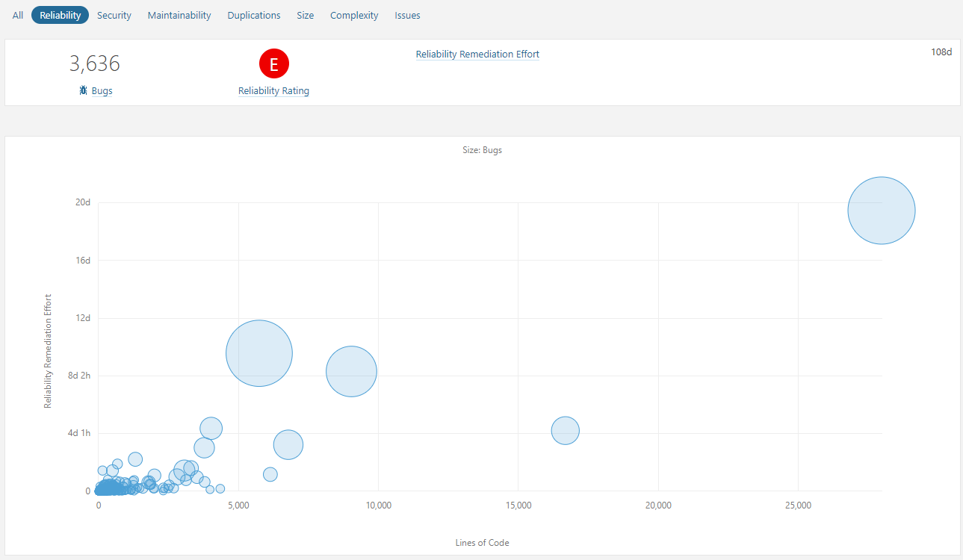Select the Duplications tab
Screen dimensions: 963x560
tap(253, 15)
